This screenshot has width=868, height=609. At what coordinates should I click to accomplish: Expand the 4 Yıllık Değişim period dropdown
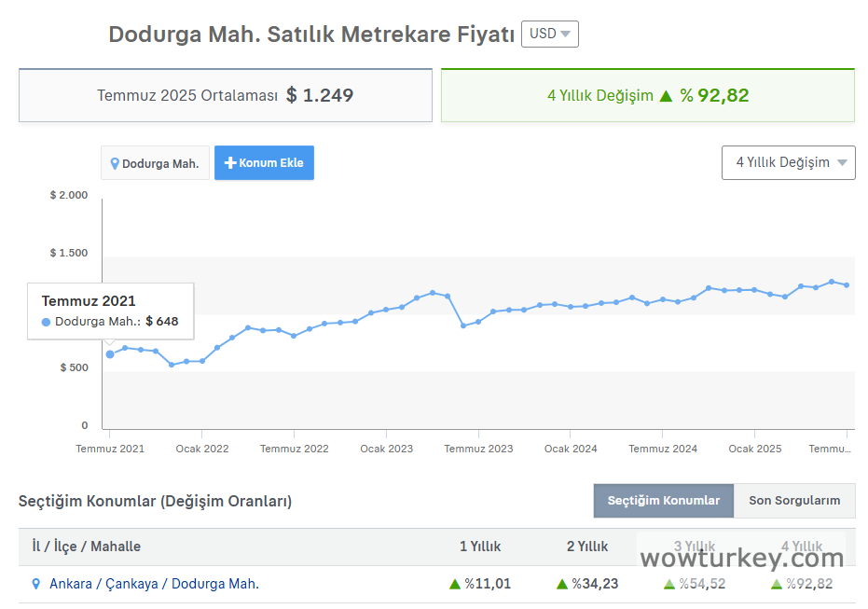[x=788, y=162]
